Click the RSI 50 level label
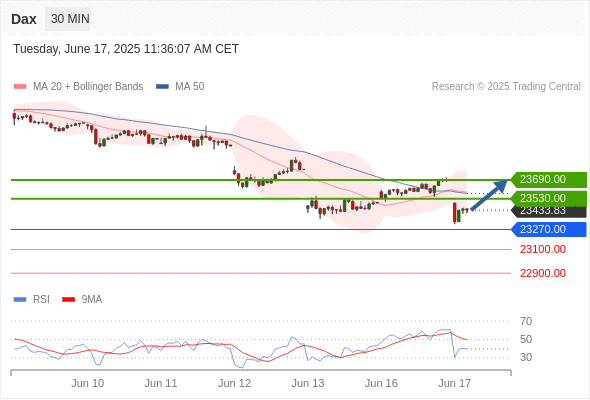Image resolution: width=590 pixels, height=400 pixels. 526,339
